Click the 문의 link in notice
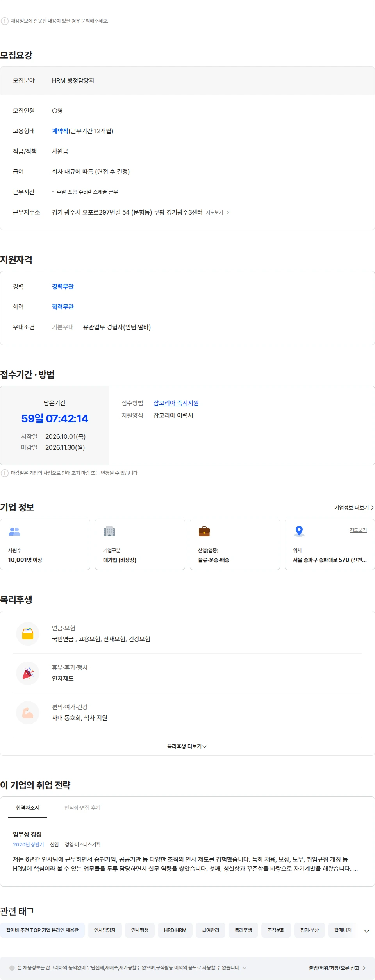Image resolution: width=375 pixels, height=980 pixels. click(x=85, y=21)
